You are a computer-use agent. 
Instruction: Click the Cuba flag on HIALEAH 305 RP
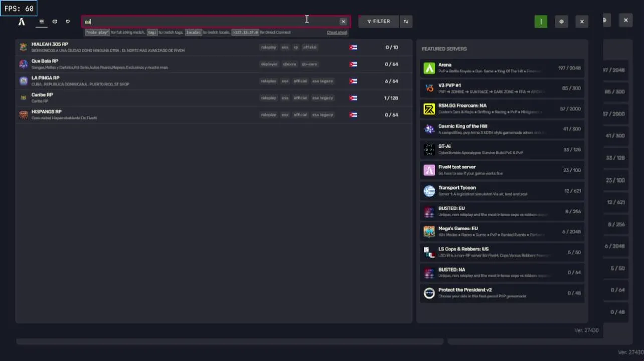click(353, 47)
